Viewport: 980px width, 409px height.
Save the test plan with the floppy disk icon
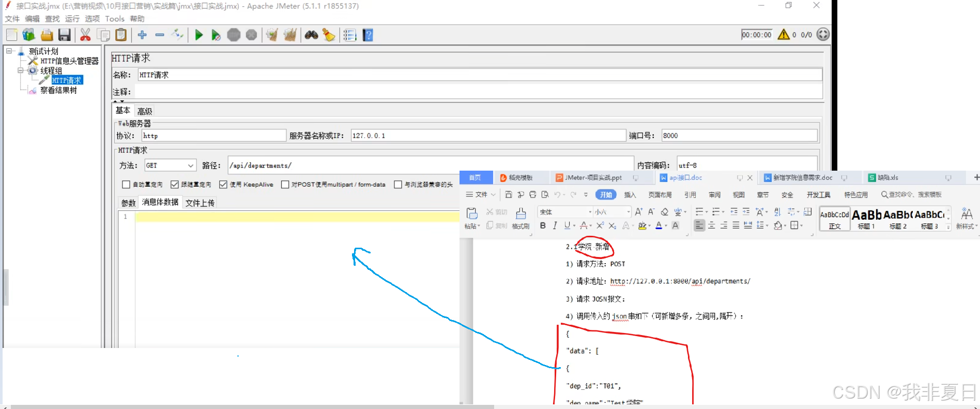click(64, 35)
